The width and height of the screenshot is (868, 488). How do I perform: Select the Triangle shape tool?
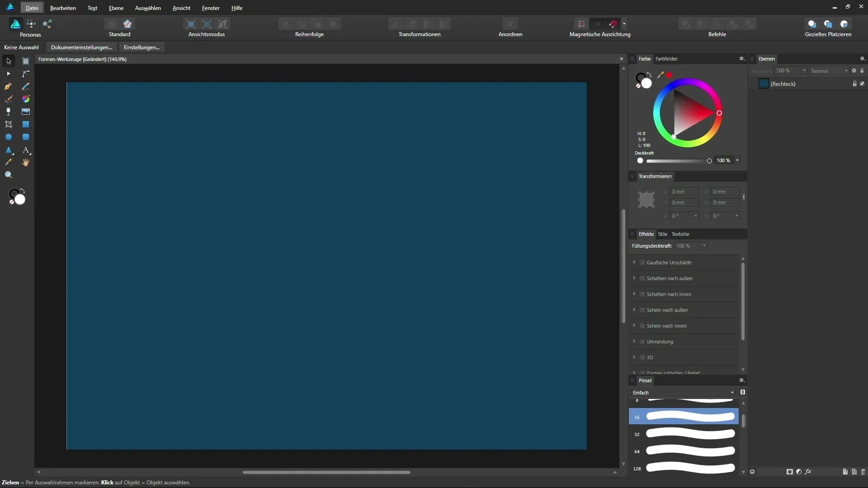coord(9,150)
